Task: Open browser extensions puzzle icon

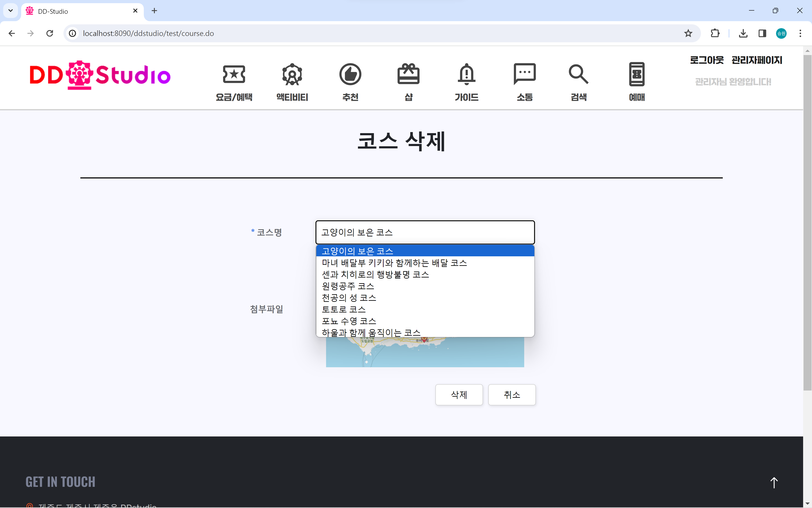Action: (715, 33)
